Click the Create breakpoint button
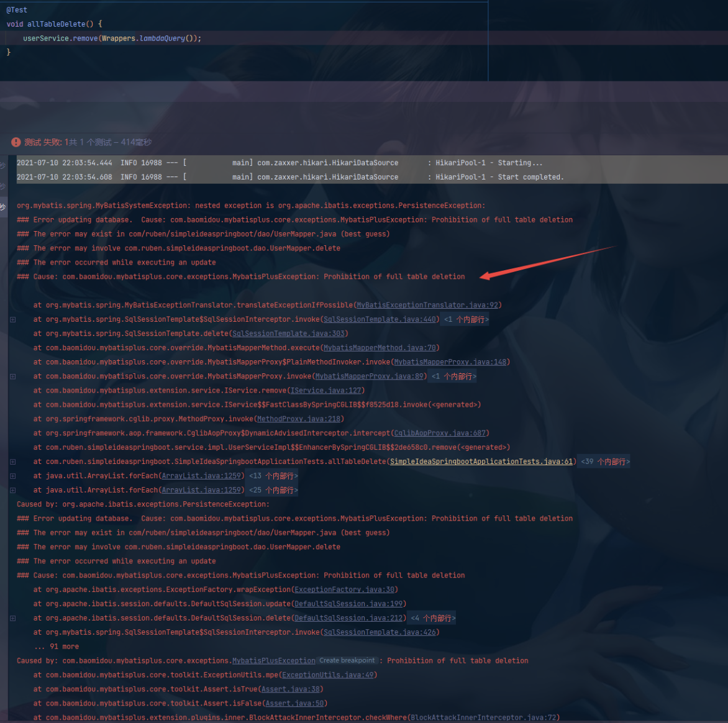The image size is (728, 723). pos(347,660)
